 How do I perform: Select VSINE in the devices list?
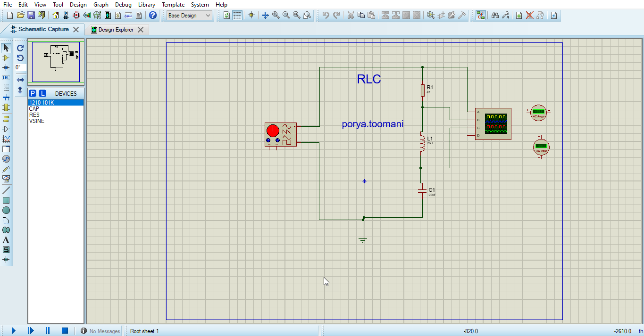click(x=56, y=121)
